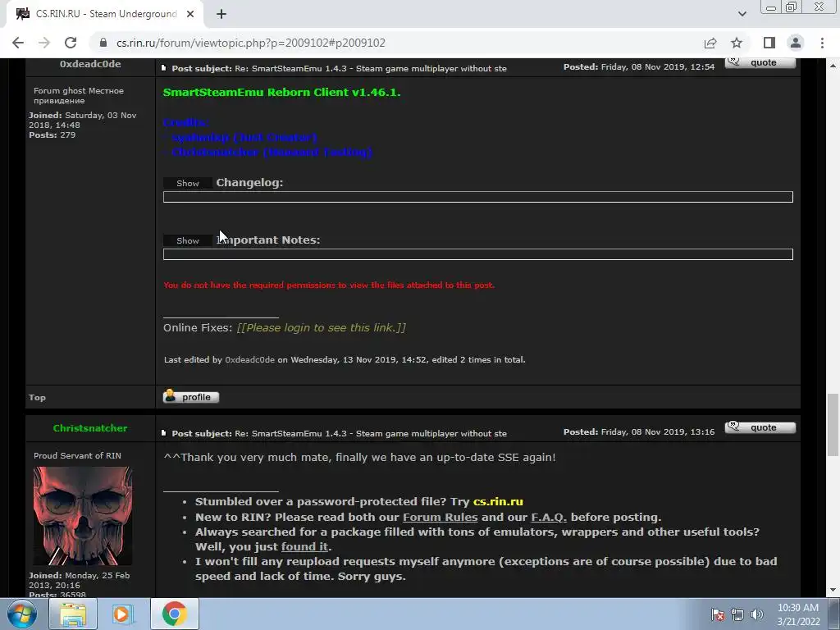Open Chrome three-dot menu
Image resolution: width=840 pixels, height=630 pixels.
tap(822, 43)
